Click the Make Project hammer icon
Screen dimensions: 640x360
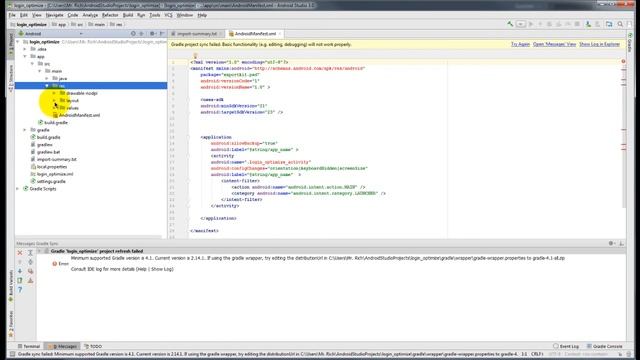coord(510,24)
